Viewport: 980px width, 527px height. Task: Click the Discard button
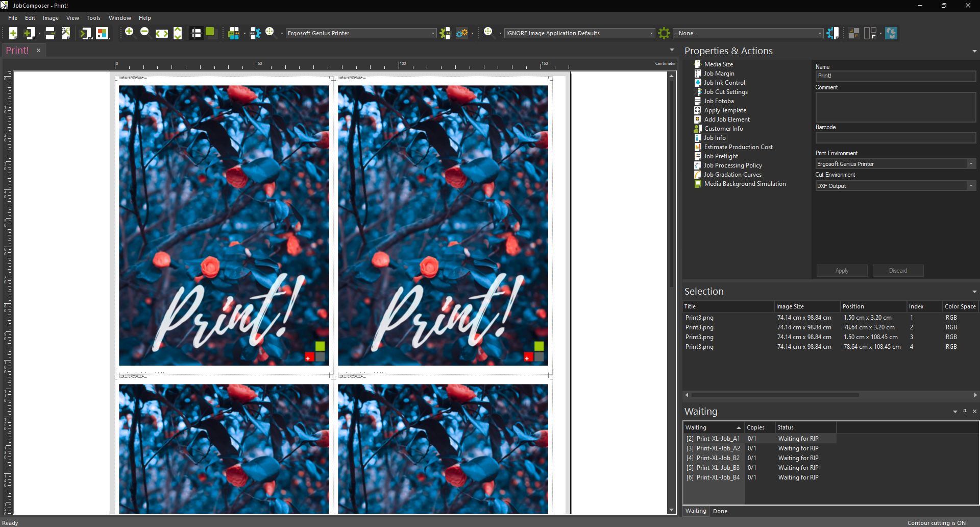click(898, 271)
